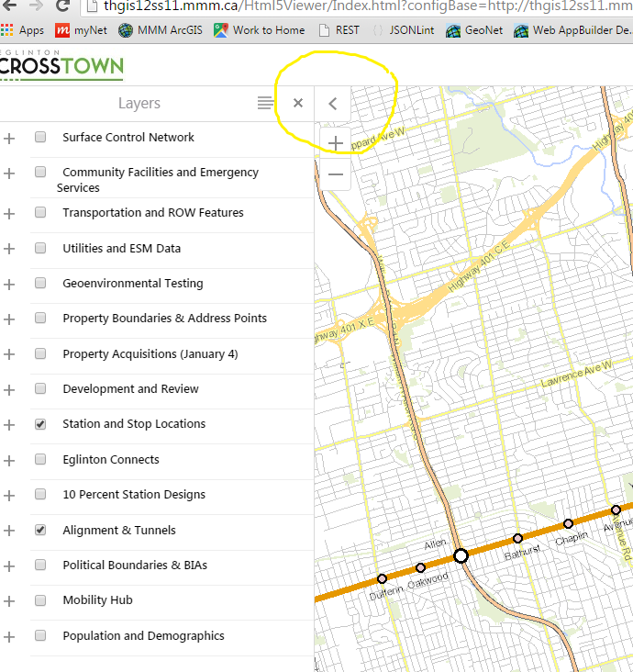Expand Transportation and ROW Features group
The width and height of the screenshot is (633, 672).
tap(9, 214)
